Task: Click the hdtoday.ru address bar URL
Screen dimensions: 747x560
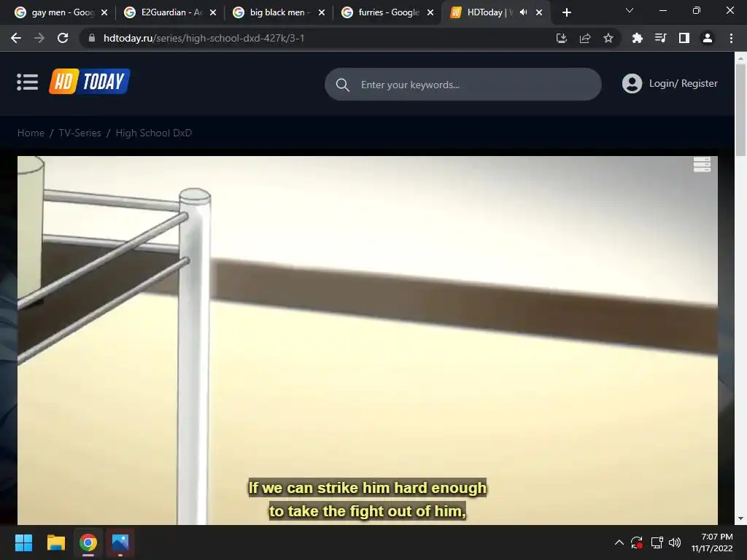Action: [x=204, y=38]
